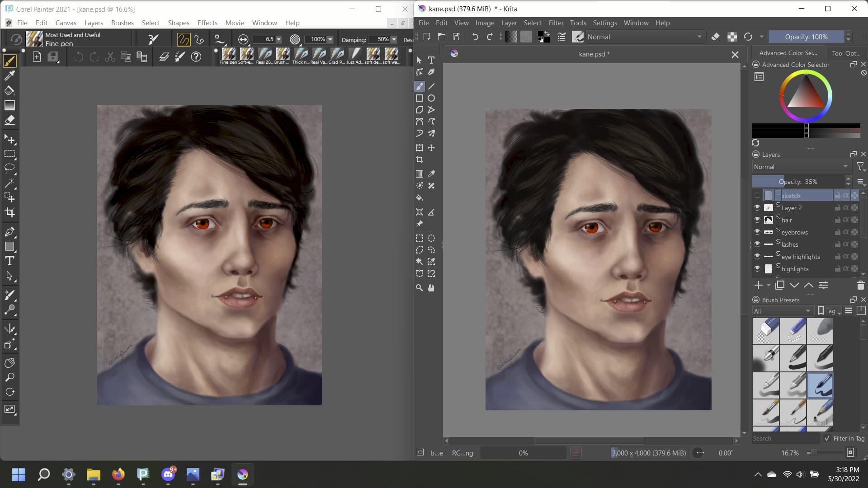Viewport: 868px width, 488px height.
Task: Select the Crop tool in Krita toolbox
Action: point(420,160)
